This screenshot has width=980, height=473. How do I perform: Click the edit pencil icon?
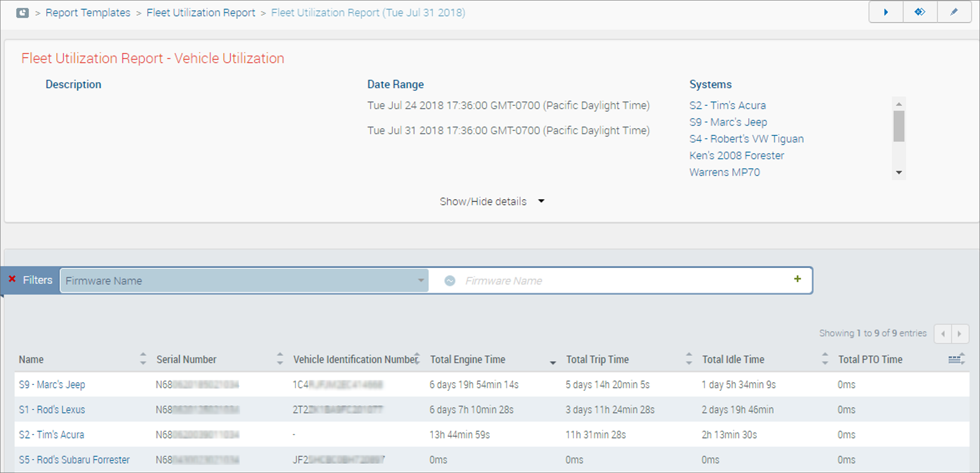pos(954,12)
